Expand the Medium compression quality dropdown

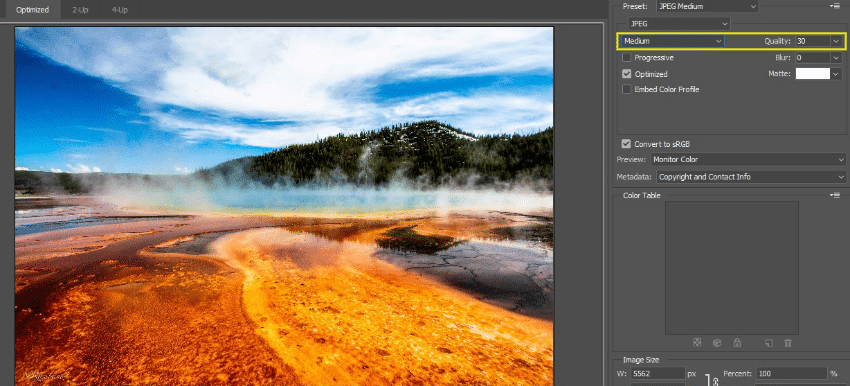click(672, 41)
